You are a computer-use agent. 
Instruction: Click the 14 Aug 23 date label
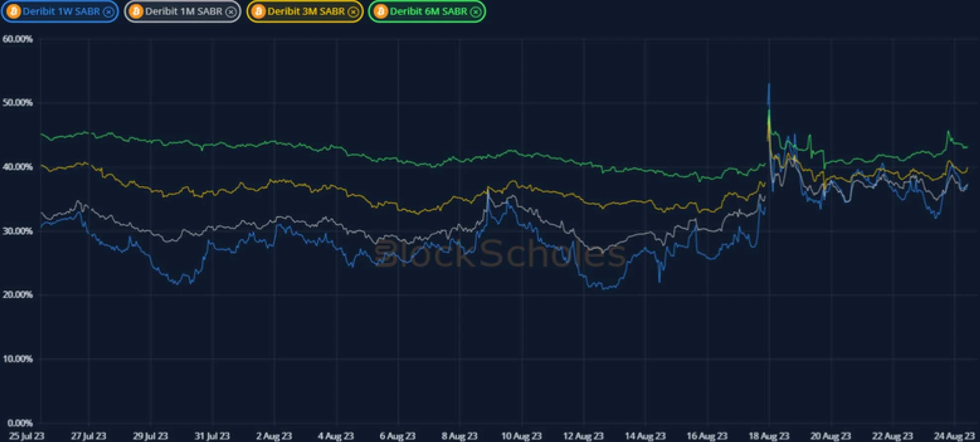(x=645, y=436)
